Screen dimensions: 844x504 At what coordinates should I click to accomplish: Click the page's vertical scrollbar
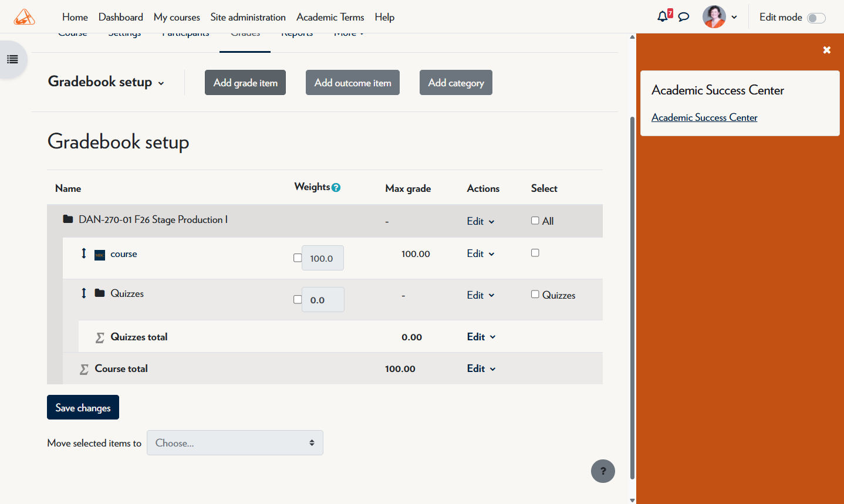tap(632, 297)
